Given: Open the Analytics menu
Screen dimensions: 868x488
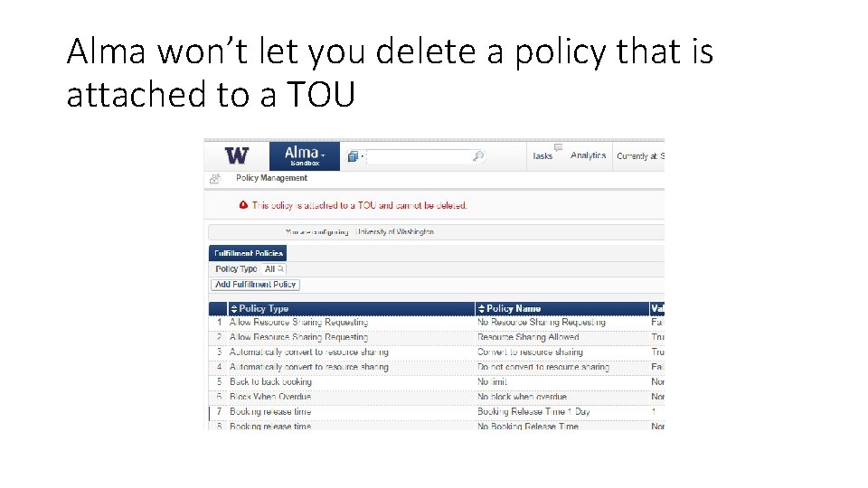Looking at the screenshot, I should [588, 155].
